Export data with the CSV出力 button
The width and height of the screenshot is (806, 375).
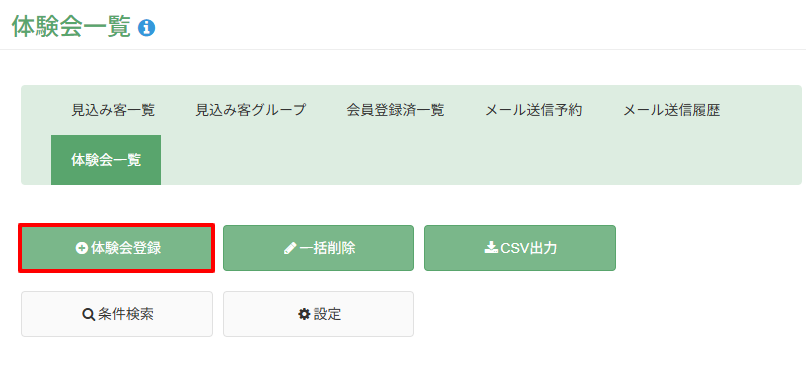520,248
